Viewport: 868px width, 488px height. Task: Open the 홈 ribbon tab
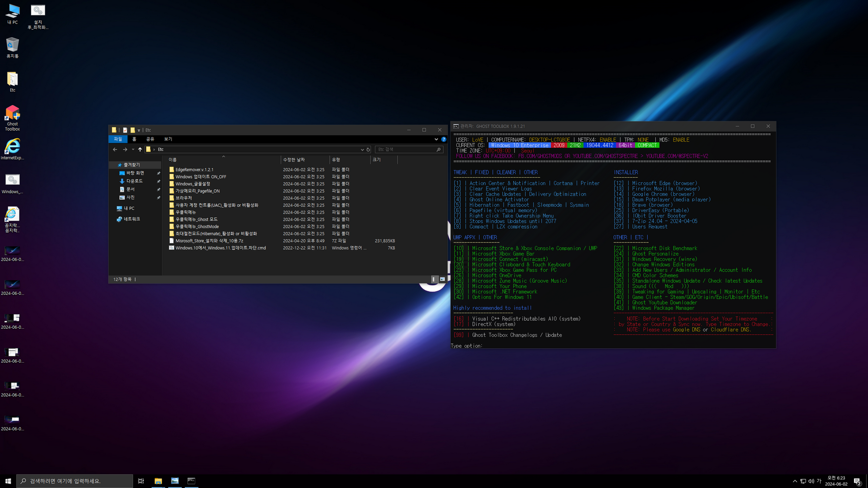pos(134,139)
